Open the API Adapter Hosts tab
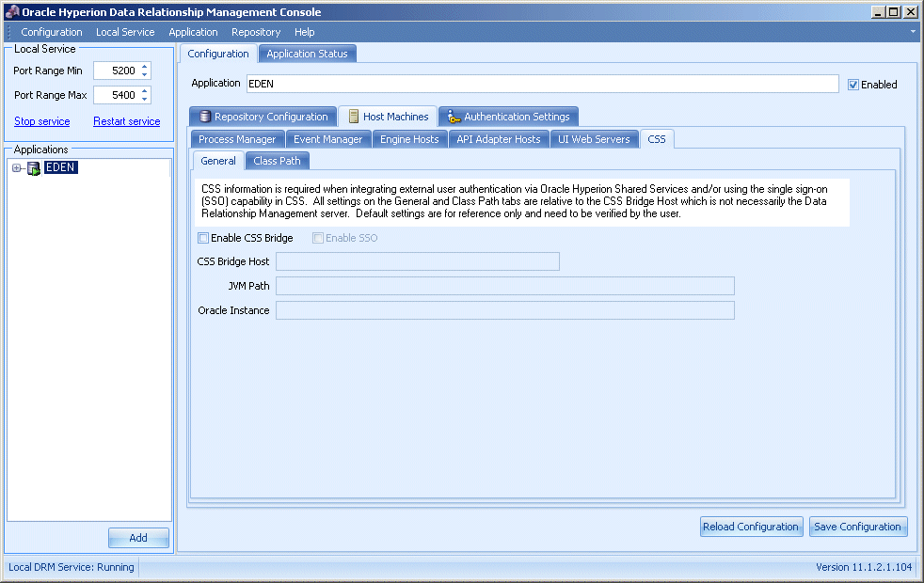Screen dimensions: 924x583 tap(499, 139)
